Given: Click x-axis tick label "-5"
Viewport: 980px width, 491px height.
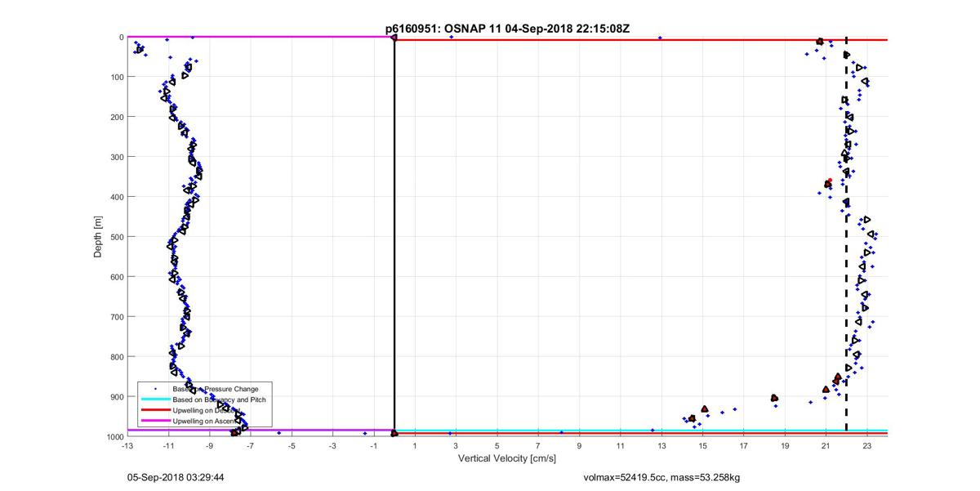Looking at the screenshot, I should [x=292, y=446].
